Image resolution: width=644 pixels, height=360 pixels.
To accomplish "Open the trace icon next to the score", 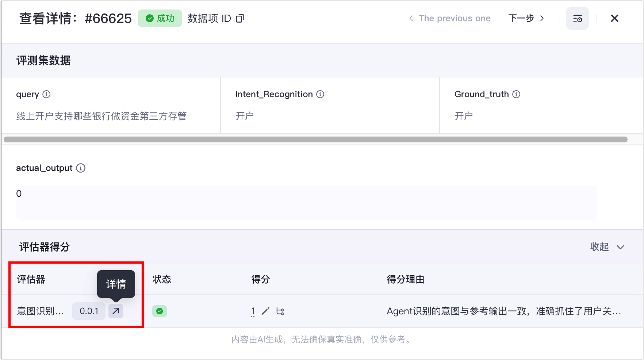I will point(280,311).
